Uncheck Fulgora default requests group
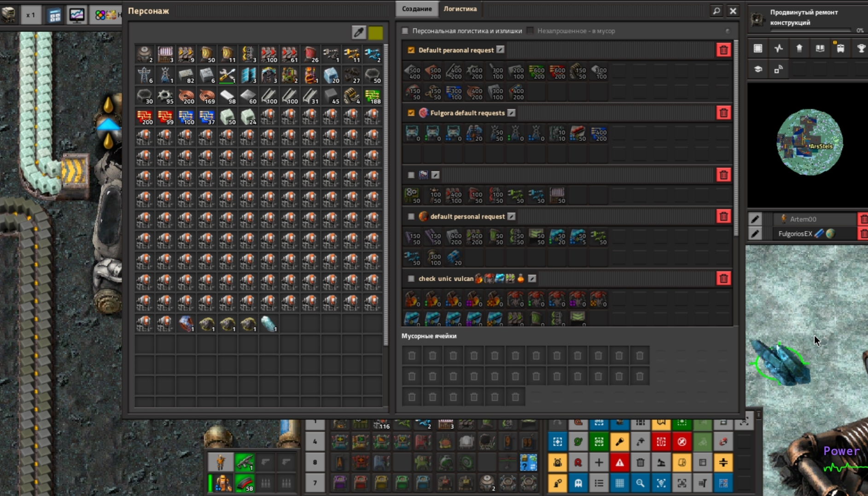Screen dimensions: 868x496 (411, 113)
